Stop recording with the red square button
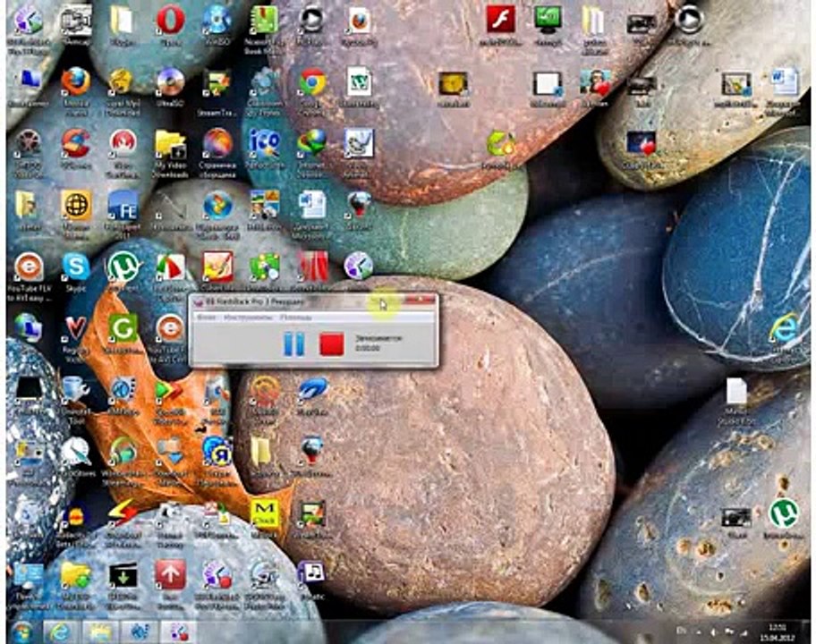 pyautogui.click(x=331, y=343)
